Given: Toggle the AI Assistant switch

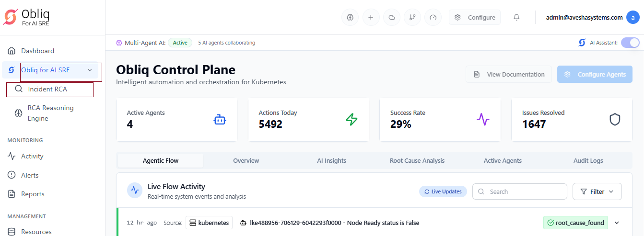Looking at the screenshot, I should coord(630,43).
